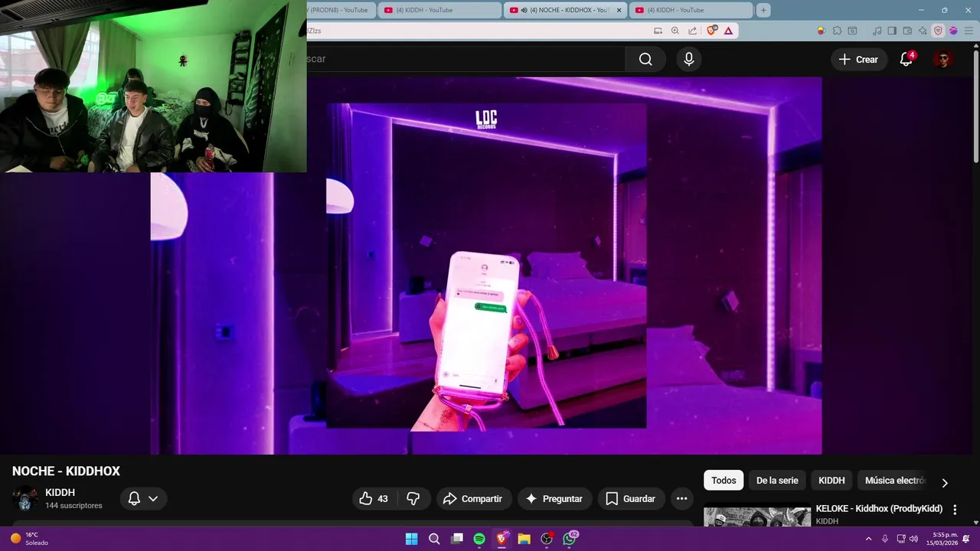Viewport: 980px width, 551px height.
Task: Open Windows taskbar search
Action: click(434, 539)
